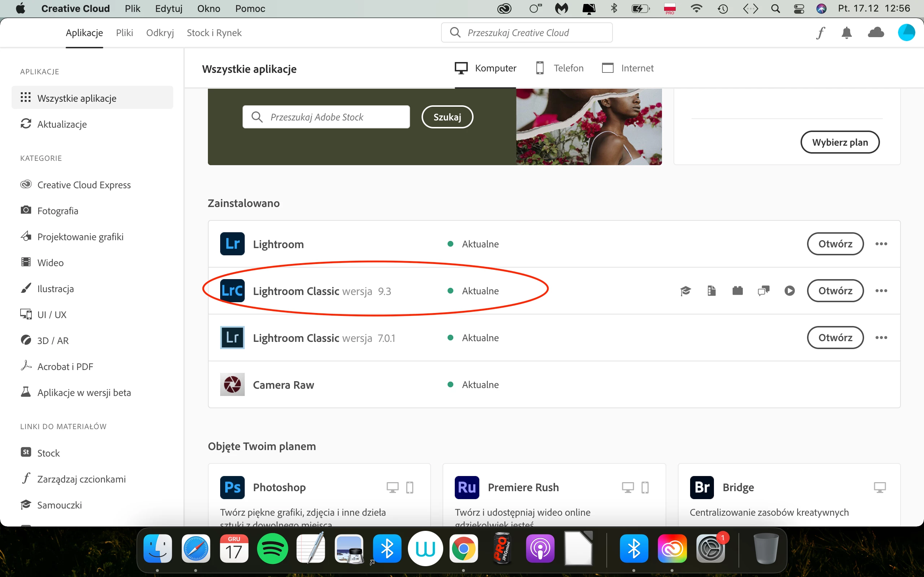Open the user account avatar

[x=906, y=33]
